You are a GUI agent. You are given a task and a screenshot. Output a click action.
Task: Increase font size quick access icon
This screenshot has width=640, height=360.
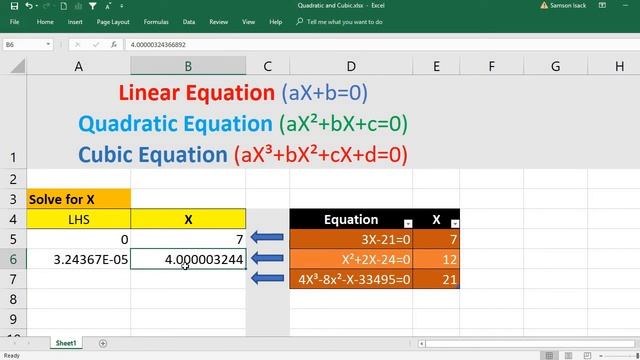click(x=108, y=6)
